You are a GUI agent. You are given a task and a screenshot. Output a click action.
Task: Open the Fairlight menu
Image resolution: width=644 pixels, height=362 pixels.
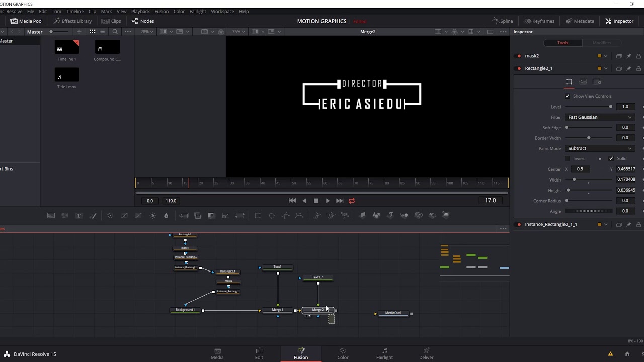tap(198, 11)
